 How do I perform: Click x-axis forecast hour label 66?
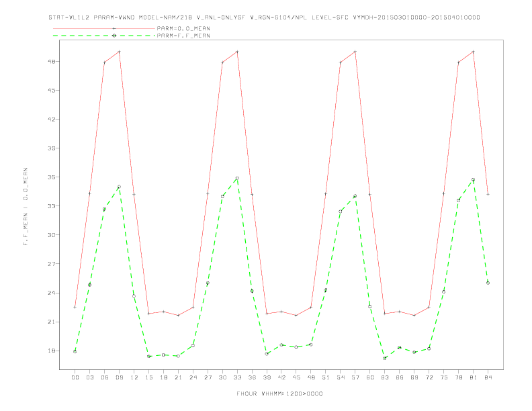coord(400,377)
